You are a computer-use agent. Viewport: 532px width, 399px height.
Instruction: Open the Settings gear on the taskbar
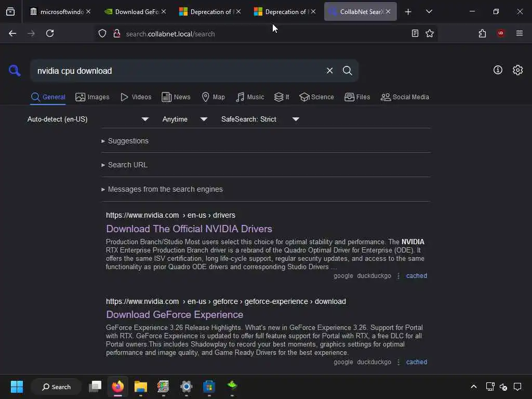point(187,387)
